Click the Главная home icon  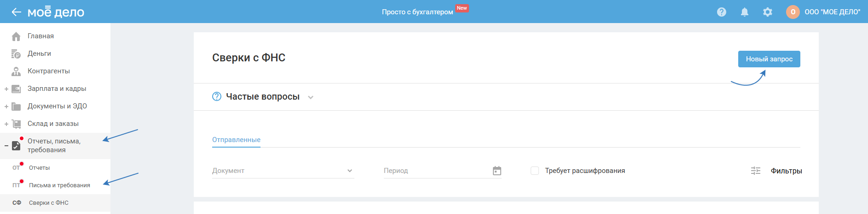coord(16,36)
